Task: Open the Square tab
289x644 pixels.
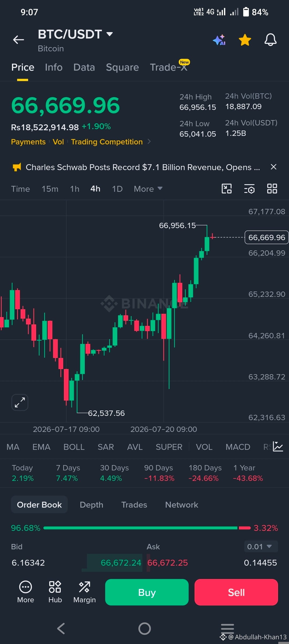Action: click(122, 67)
